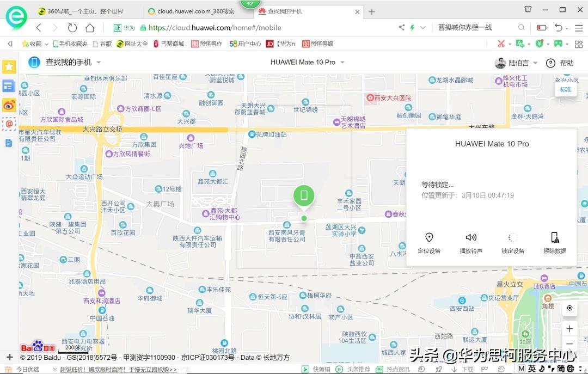
Task: Open favorites star in left sidebar
Action: tap(9, 67)
